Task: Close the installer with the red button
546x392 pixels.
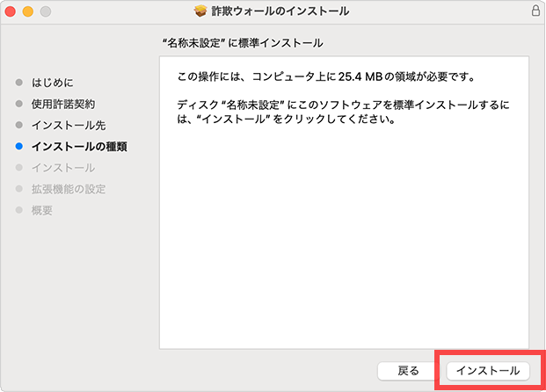Action: 12,11
